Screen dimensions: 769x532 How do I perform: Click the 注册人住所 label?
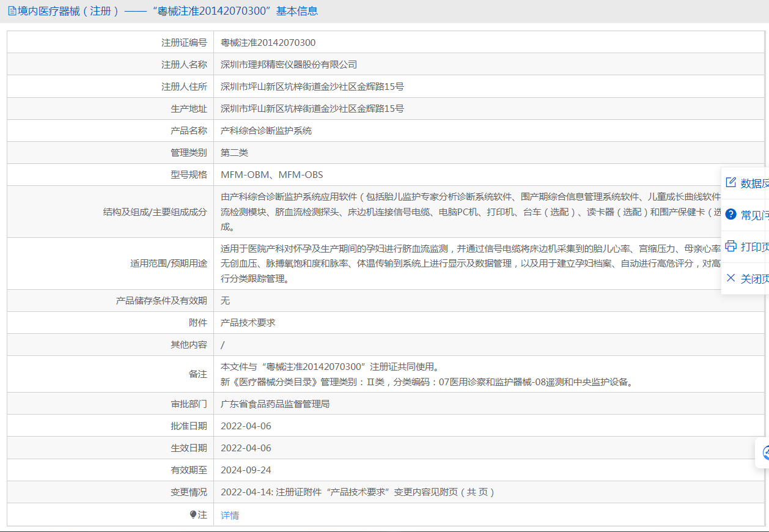pyautogui.click(x=184, y=87)
